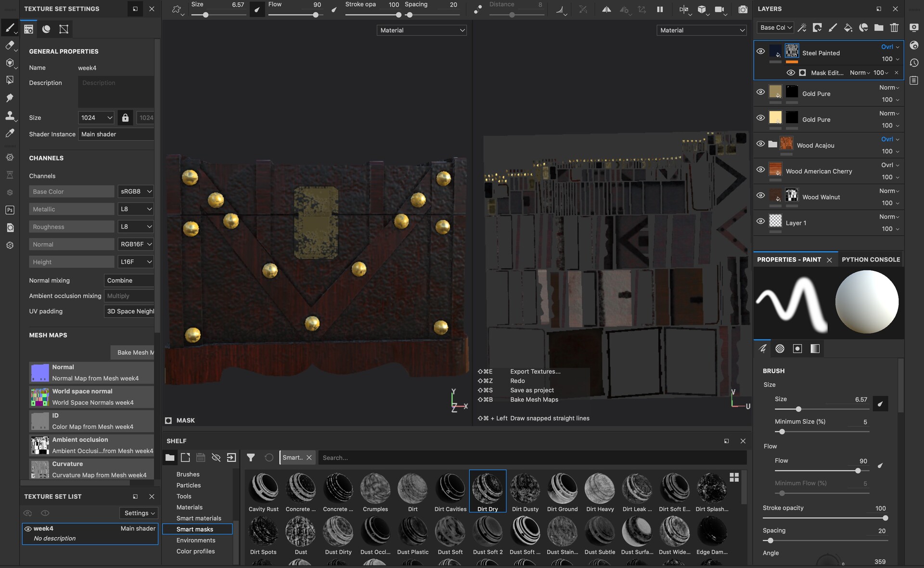Screen dimensions: 924x568
Task: Open the left viewport Material dropdown
Action: tap(422, 30)
